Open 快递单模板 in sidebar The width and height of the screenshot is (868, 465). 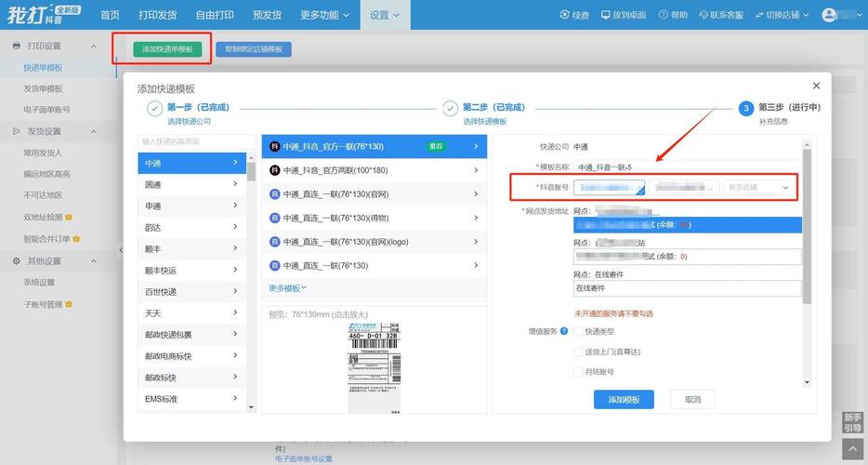click(x=43, y=68)
